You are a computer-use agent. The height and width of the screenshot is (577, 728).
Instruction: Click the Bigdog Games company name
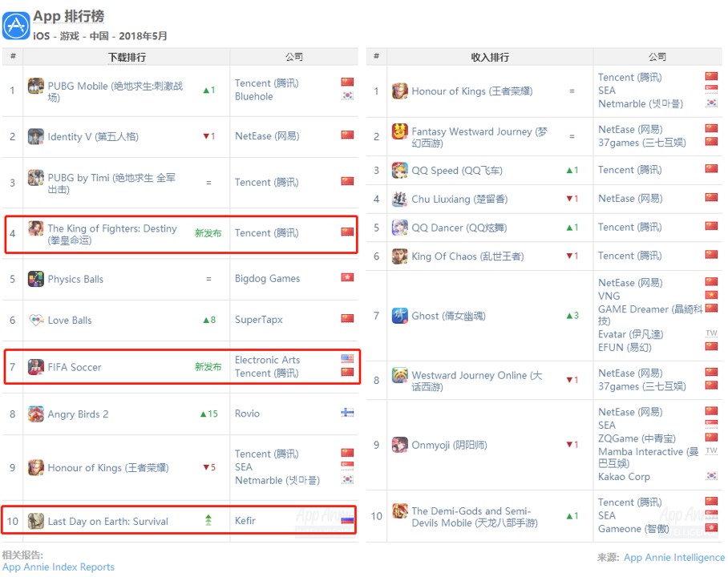coord(268,279)
